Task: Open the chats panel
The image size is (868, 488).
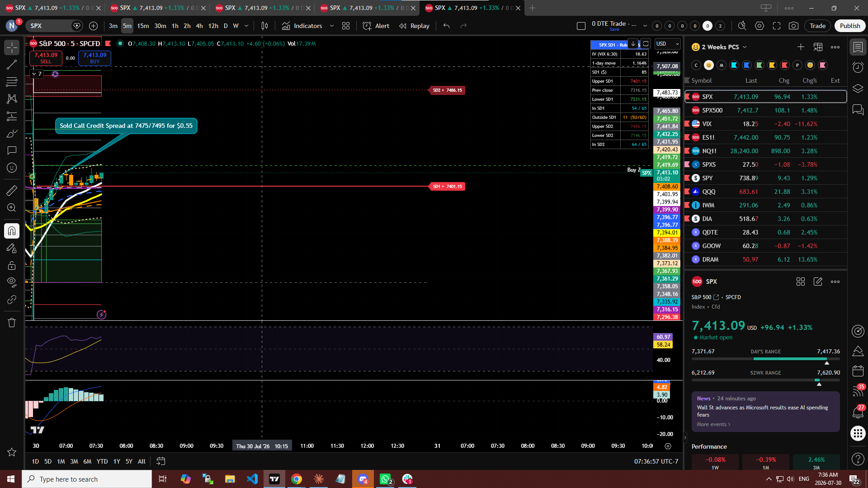Action: point(858,110)
